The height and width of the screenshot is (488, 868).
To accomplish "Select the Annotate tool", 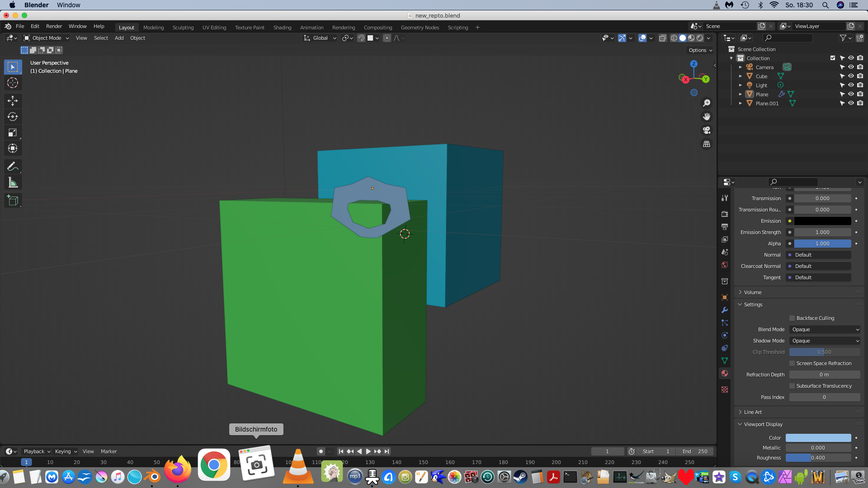I will (x=13, y=166).
